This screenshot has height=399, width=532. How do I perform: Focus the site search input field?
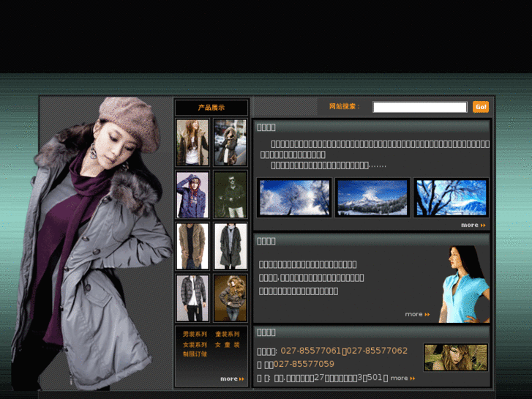[420, 107]
